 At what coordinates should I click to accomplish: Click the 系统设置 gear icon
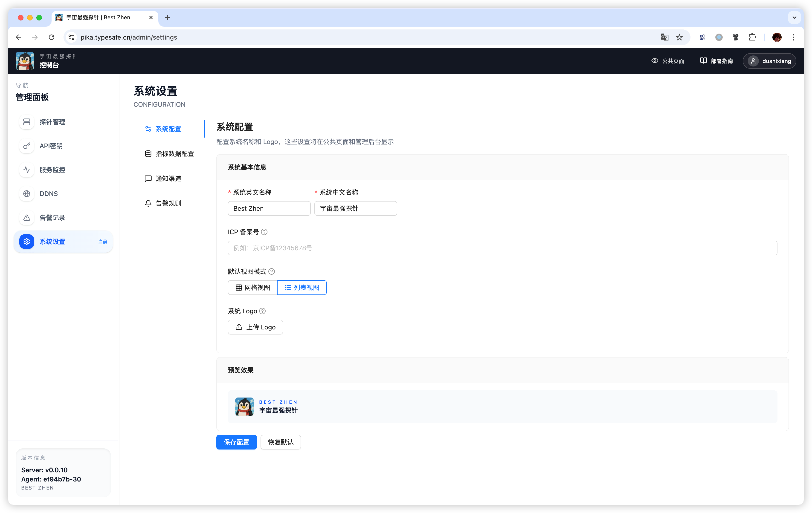(x=27, y=242)
